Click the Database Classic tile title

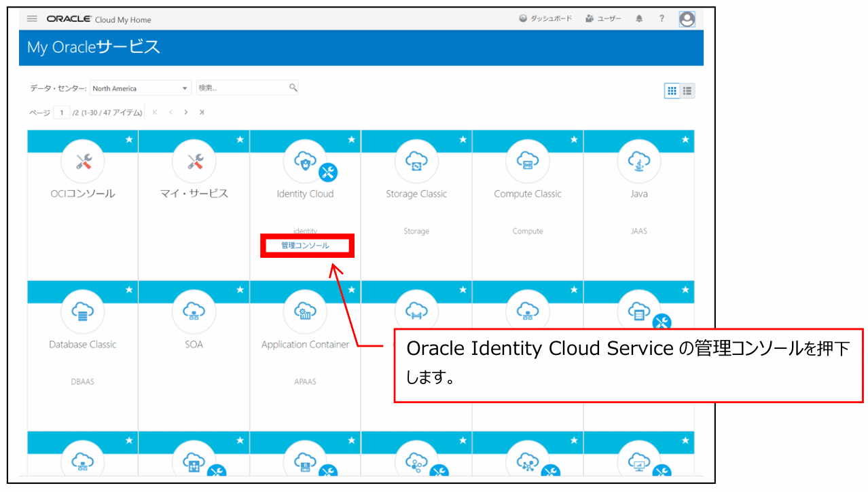tap(83, 345)
